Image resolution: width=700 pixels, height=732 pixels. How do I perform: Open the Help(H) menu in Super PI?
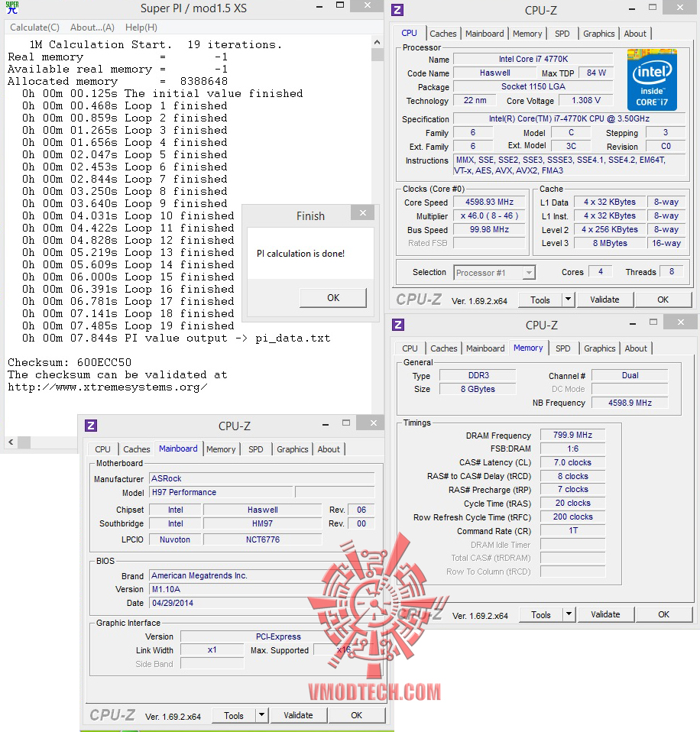tap(141, 28)
